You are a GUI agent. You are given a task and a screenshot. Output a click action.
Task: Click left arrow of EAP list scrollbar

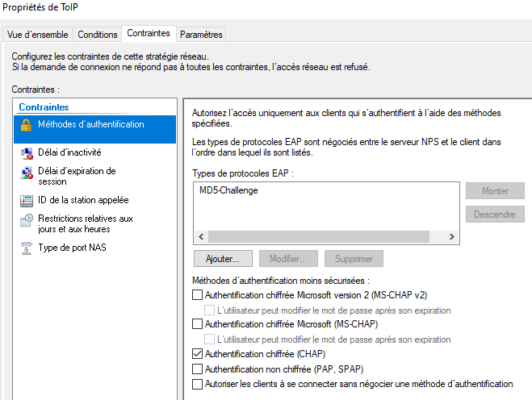201,236
